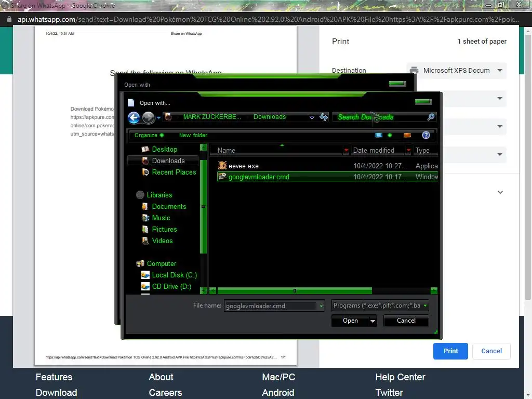Expand the Open button split arrow
Screen dimensions: 532x399
click(x=373, y=321)
